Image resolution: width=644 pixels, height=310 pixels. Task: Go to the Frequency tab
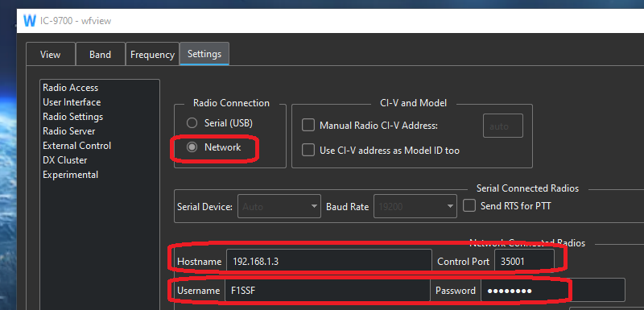(152, 55)
